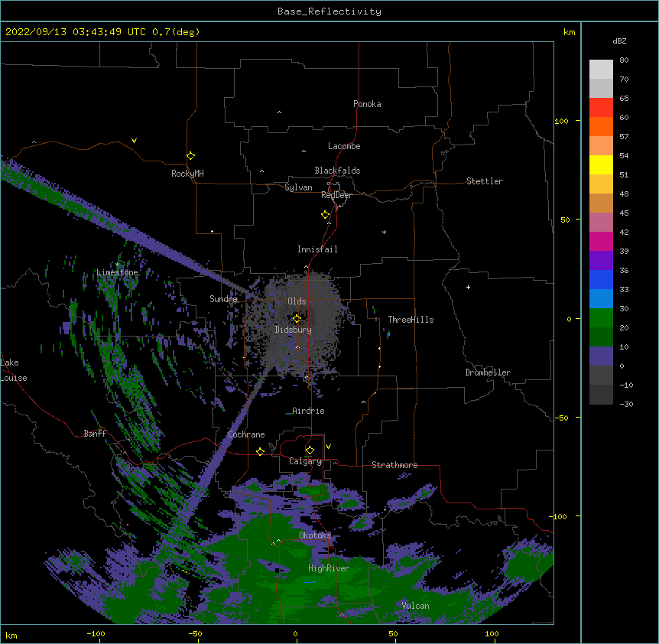
Task: Select the HighRiver label
Action: click(x=329, y=568)
